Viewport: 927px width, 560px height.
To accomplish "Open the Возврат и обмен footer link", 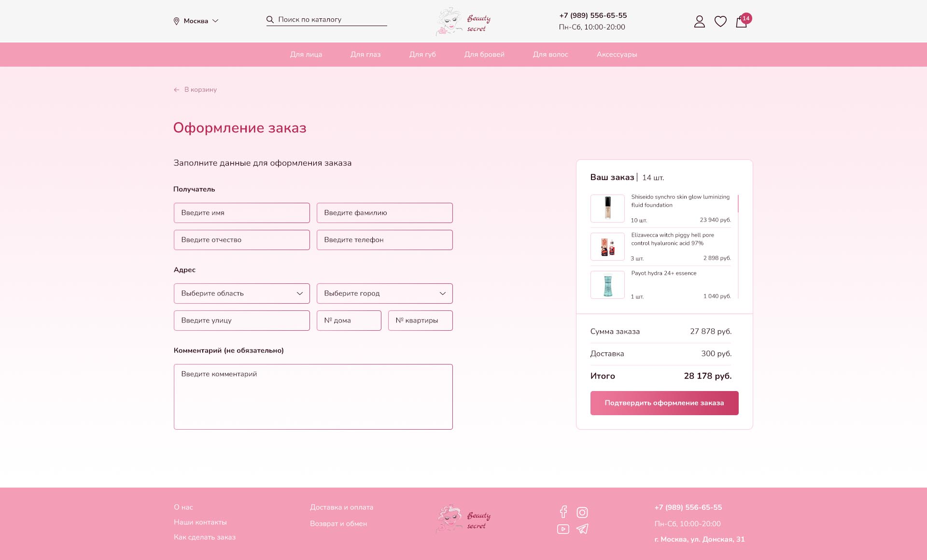I will pyautogui.click(x=338, y=524).
